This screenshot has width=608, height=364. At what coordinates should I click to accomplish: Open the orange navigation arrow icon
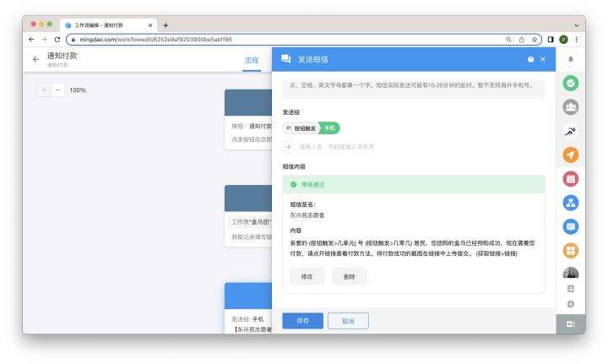coord(571,155)
